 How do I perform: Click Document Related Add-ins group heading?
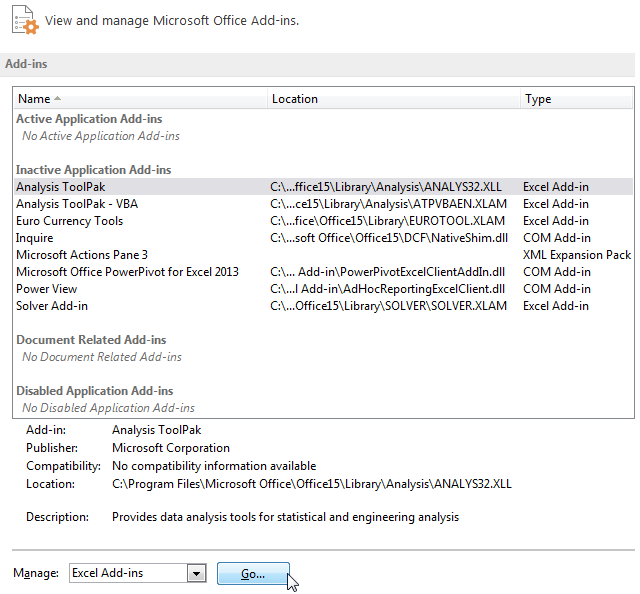91,340
